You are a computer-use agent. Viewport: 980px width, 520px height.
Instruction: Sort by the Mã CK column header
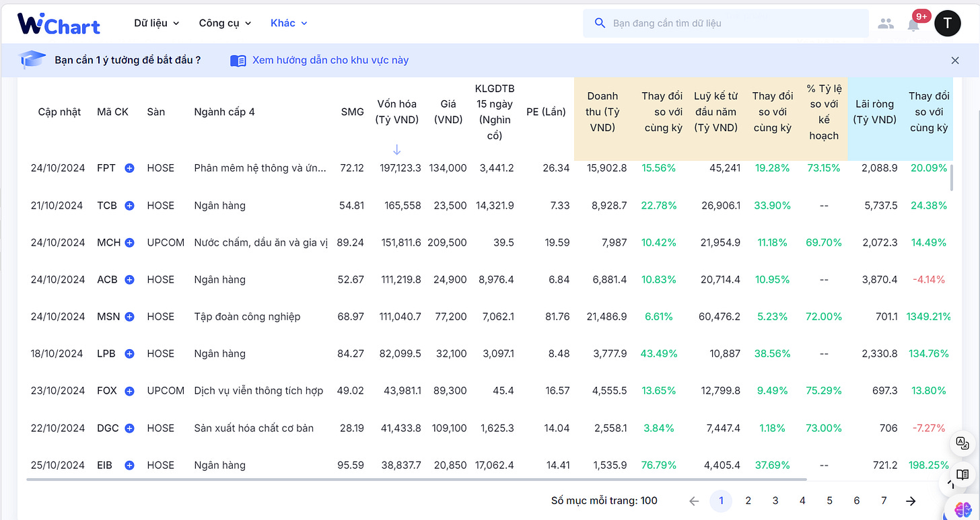coord(112,112)
